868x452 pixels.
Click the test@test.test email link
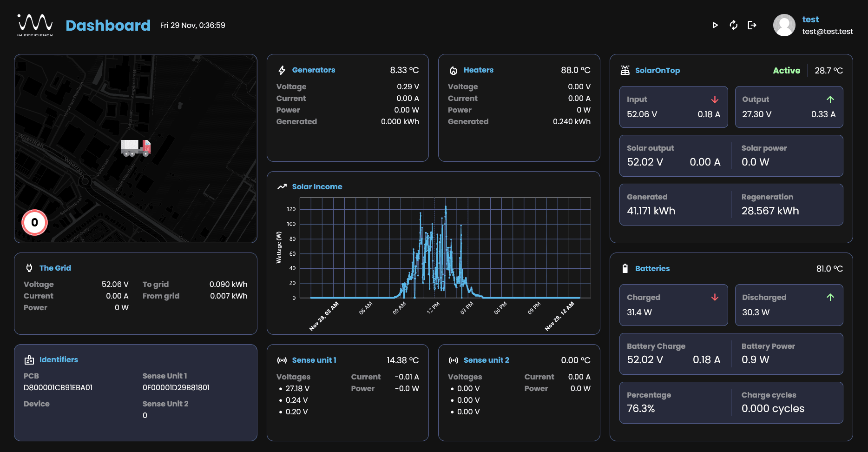[828, 31]
